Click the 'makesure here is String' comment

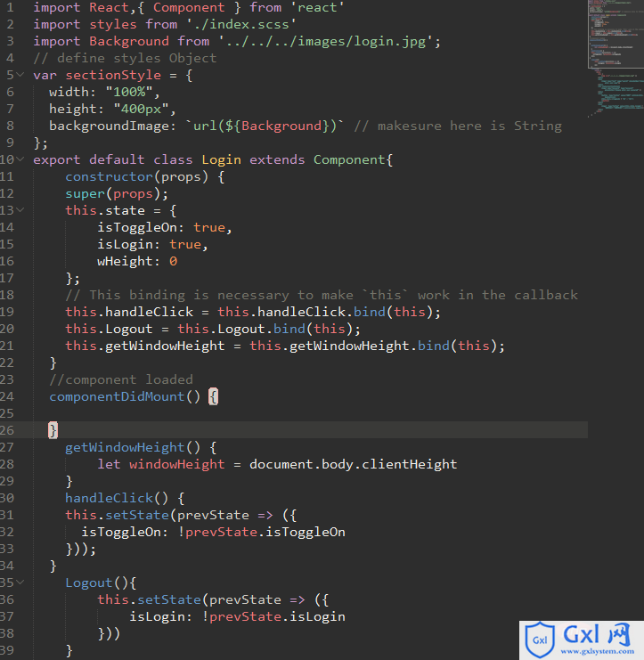[x=458, y=126]
